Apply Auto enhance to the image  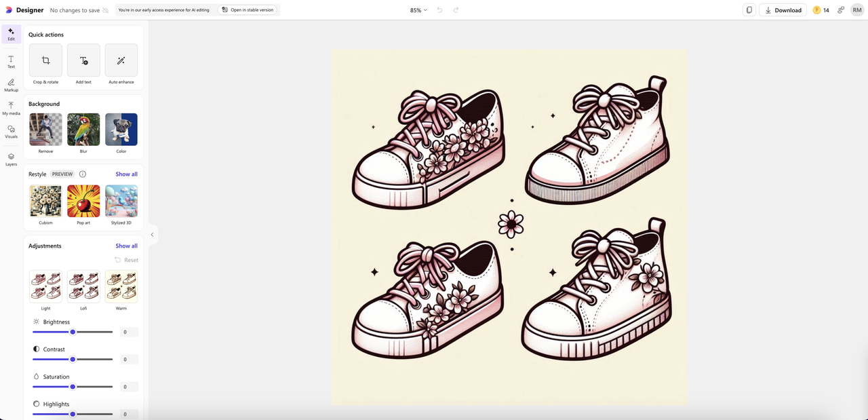121,60
